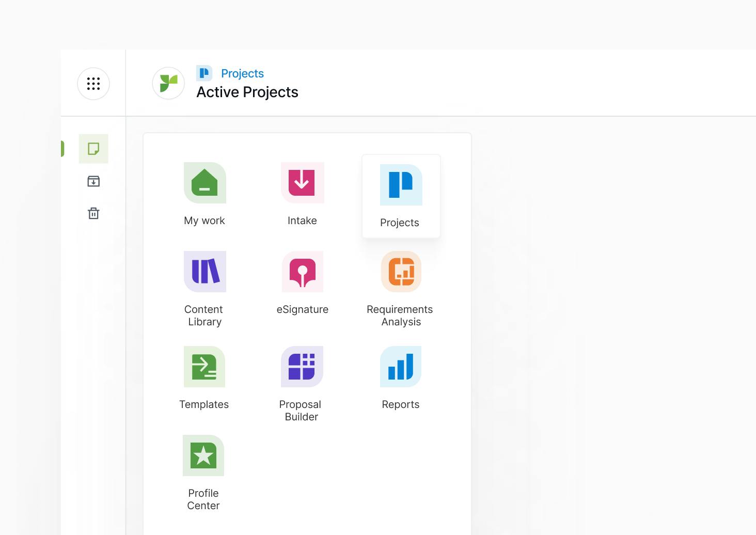Click the Templates label text
The height and width of the screenshot is (535, 756).
click(x=204, y=404)
